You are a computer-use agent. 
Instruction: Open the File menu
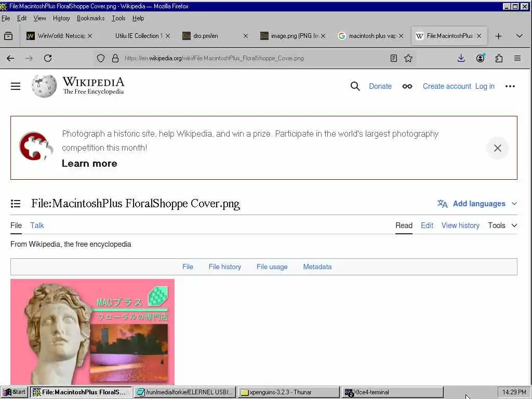pos(6,18)
